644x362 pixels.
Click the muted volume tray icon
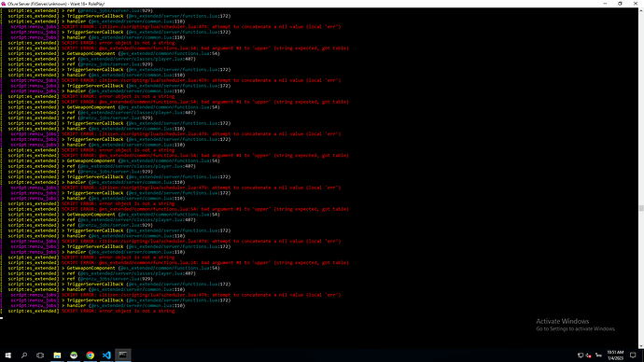point(589,355)
